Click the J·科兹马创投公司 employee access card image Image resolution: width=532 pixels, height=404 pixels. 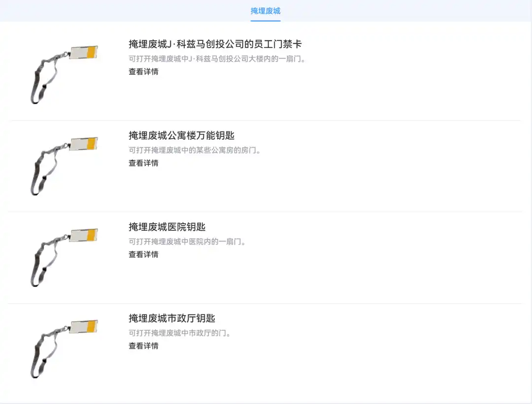(x=64, y=74)
